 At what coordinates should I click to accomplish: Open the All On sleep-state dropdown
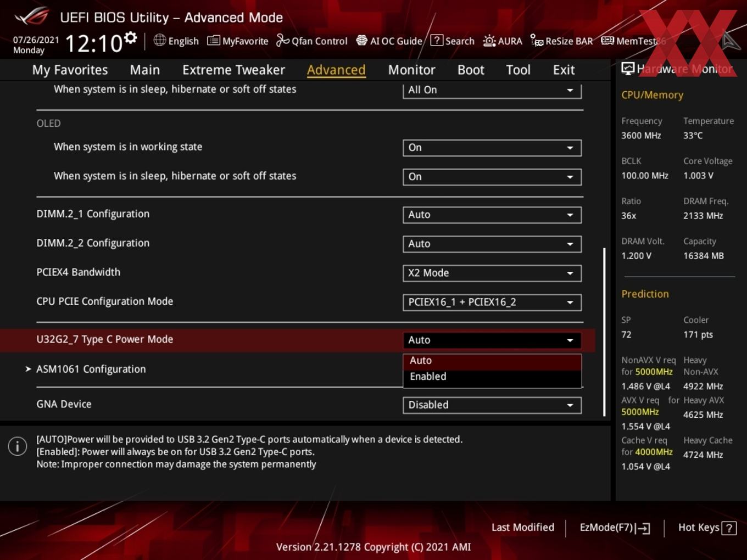click(x=492, y=90)
